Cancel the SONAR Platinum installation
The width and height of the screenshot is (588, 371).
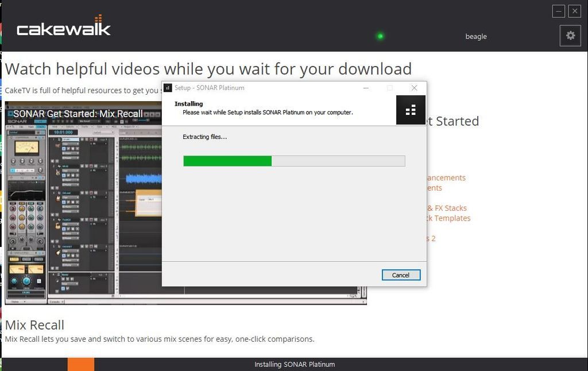(401, 275)
